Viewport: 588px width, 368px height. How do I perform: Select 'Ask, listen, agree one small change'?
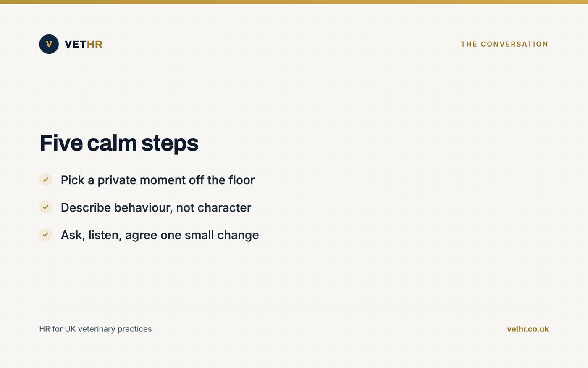[x=160, y=235]
